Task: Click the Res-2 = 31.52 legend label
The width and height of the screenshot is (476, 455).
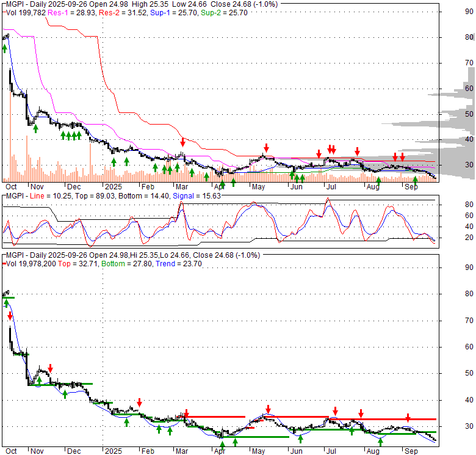Action: 123,13
